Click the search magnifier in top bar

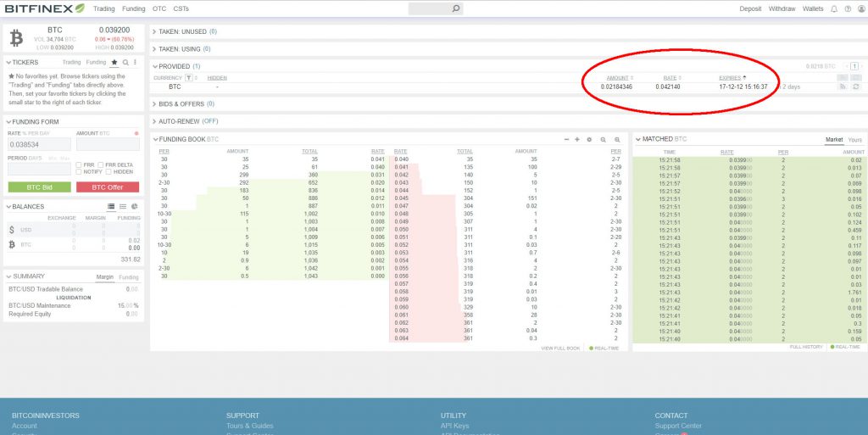coord(455,8)
